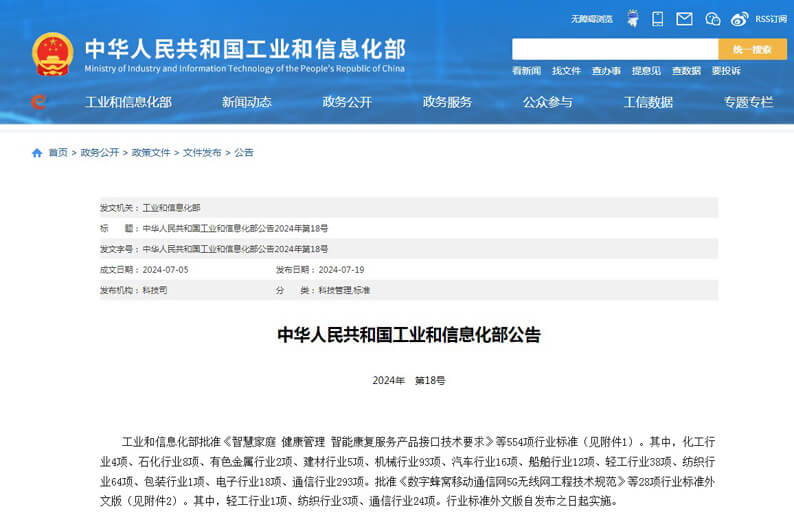Open the 工业和信息化部 navigation menu

pos(128,102)
